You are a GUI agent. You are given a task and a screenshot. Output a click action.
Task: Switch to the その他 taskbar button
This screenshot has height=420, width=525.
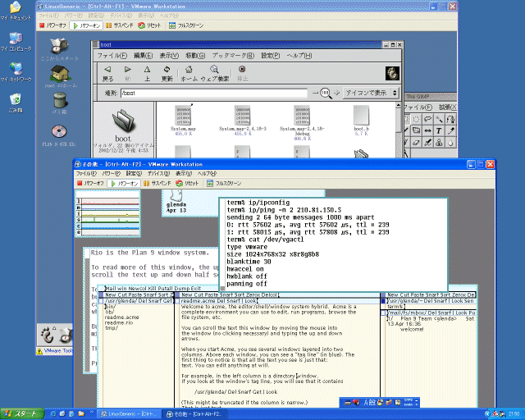point(194,414)
